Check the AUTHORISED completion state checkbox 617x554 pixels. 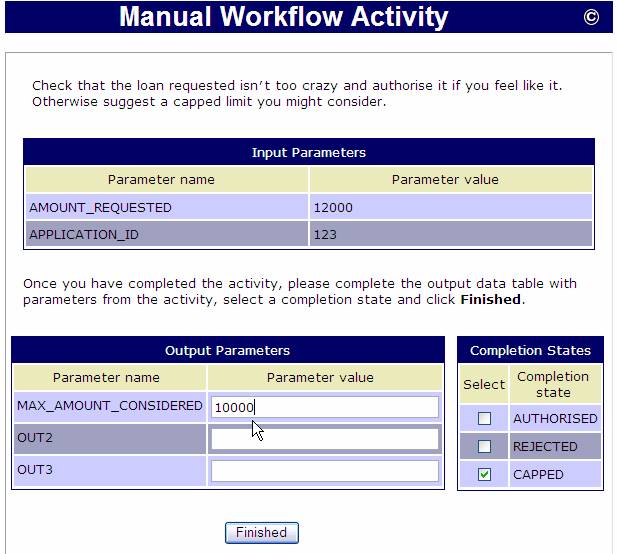(485, 419)
